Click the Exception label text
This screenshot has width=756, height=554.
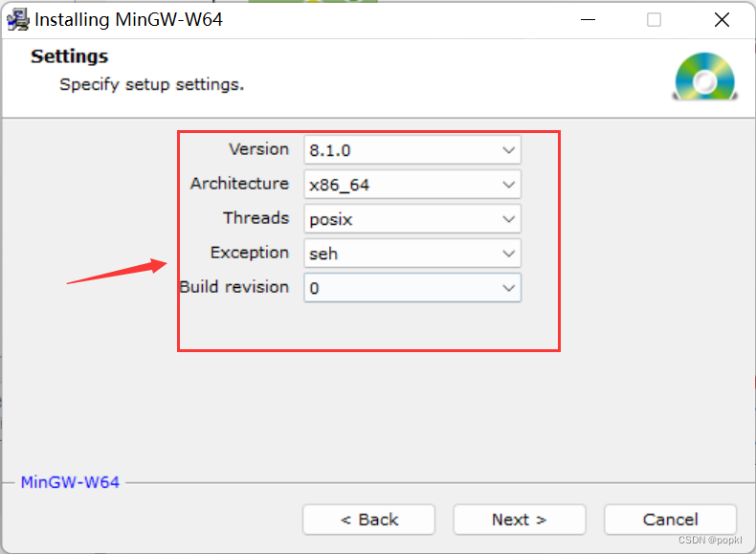(250, 253)
